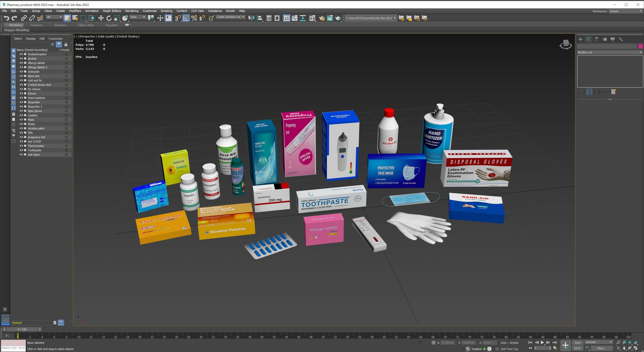
Task: Open Render Setup teapot icon
Action: pyautogui.click(x=322, y=18)
